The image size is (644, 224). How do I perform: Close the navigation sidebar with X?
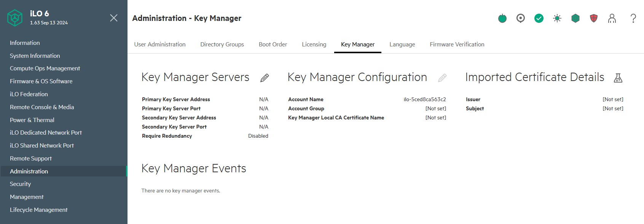tap(113, 18)
